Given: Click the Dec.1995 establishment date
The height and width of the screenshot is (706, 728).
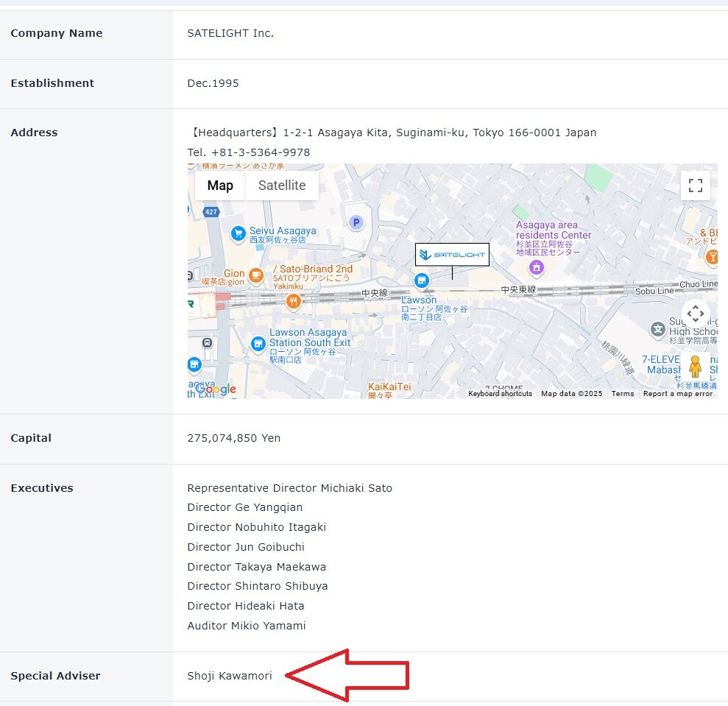Looking at the screenshot, I should [x=213, y=83].
